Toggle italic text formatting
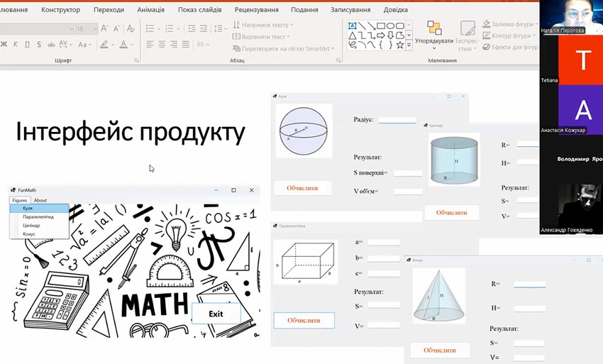This screenshot has height=364, width=603. 16,44
